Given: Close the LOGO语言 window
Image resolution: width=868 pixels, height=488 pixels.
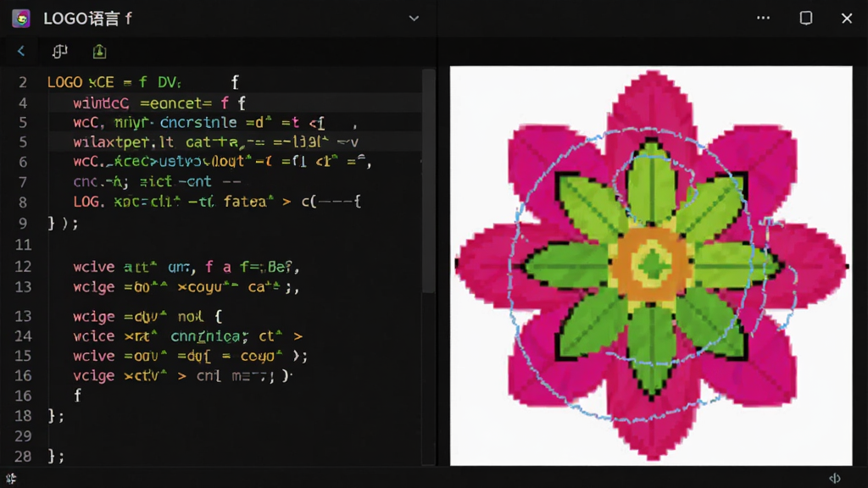Looking at the screenshot, I should point(847,19).
